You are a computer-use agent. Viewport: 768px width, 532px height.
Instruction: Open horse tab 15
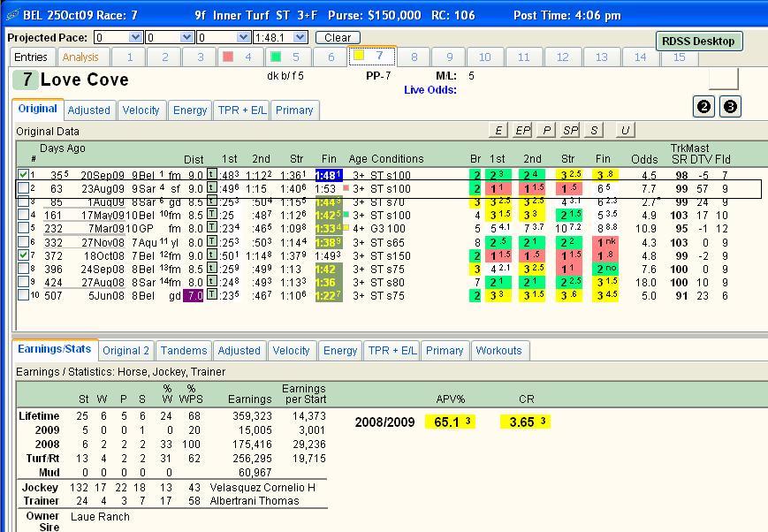pyautogui.click(x=679, y=57)
